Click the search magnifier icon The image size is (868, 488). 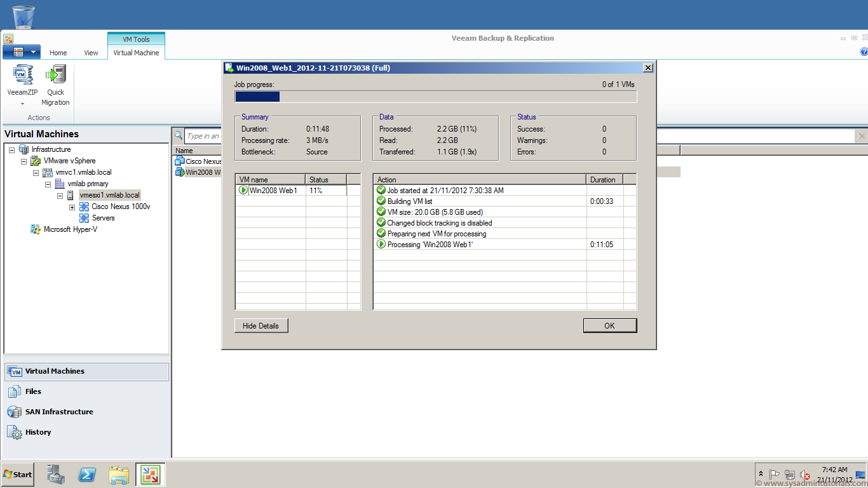coord(179,135)
